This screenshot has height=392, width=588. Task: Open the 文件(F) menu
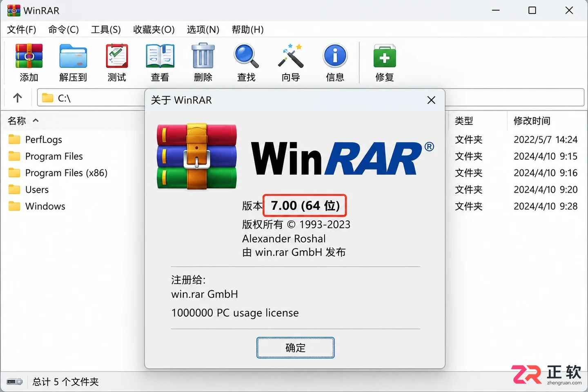pos(22,30)
